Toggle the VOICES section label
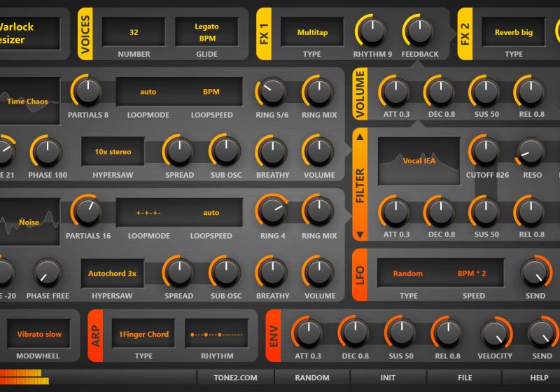This screenshot has height=392, width=560. tap(85, 34)
